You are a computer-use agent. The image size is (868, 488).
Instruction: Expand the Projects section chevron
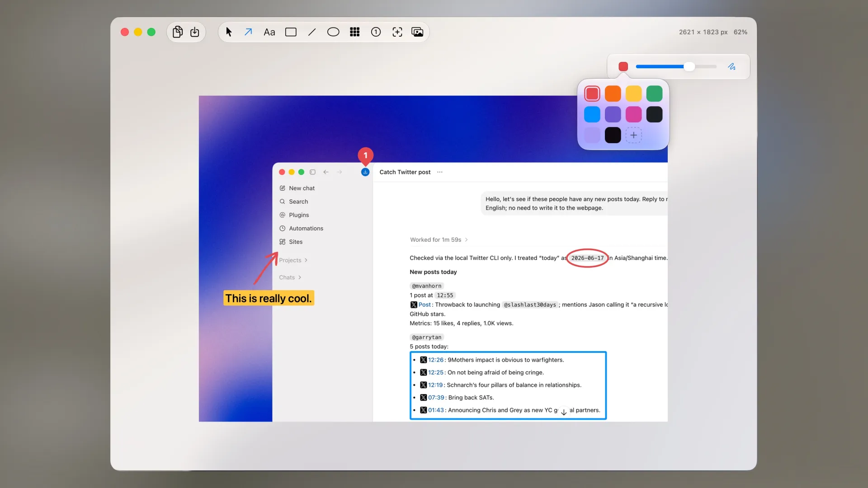coord(306,260)
